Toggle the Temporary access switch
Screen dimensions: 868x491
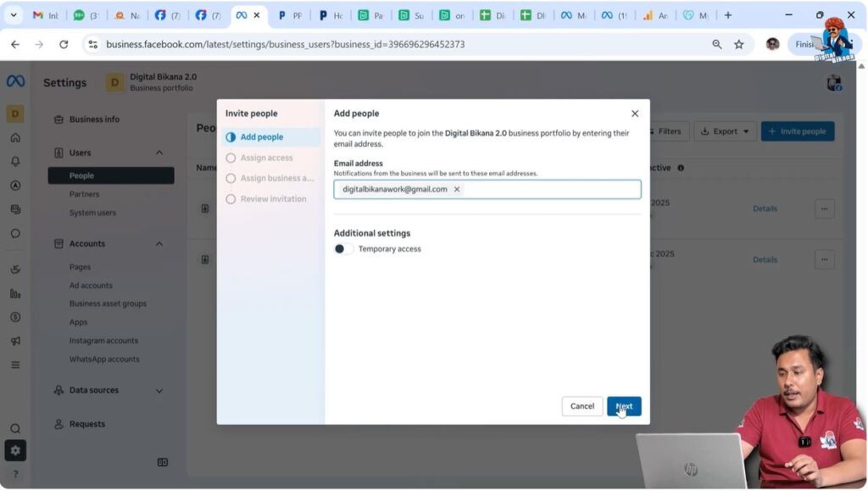[x=343, y=249]
